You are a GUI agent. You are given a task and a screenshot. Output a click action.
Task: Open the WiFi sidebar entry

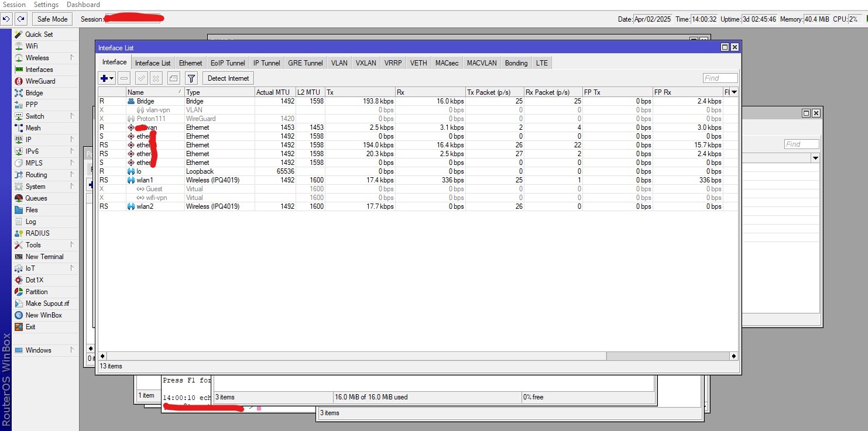(32, 46)
